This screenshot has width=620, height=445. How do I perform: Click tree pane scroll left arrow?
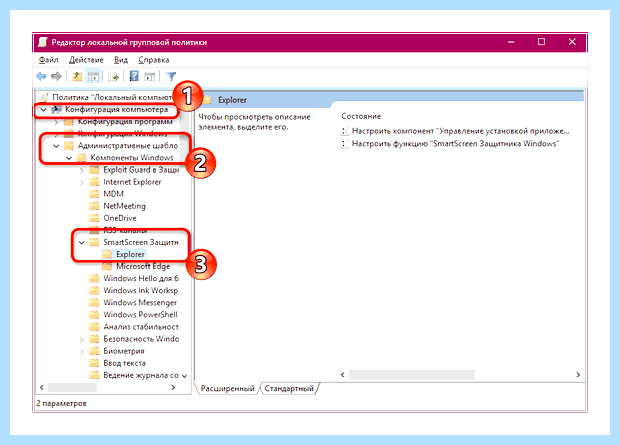(x=42, y=388)
